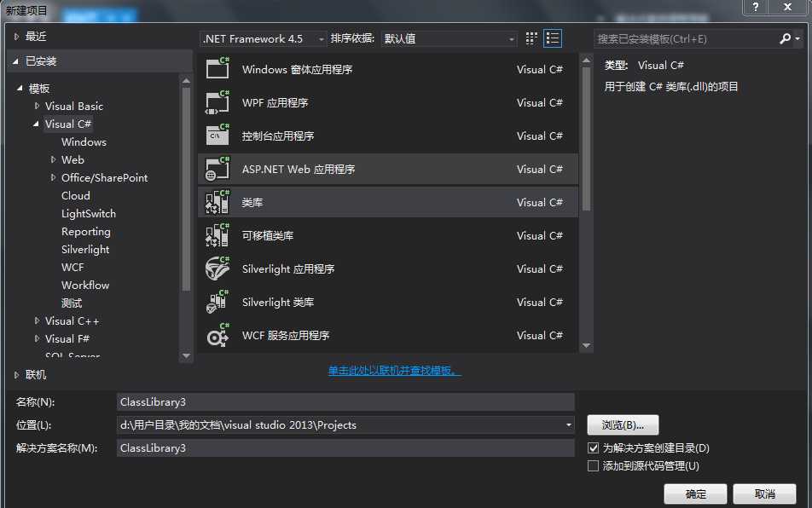Select the 测试 template category
812x508 pixels.
pos(72,303)
